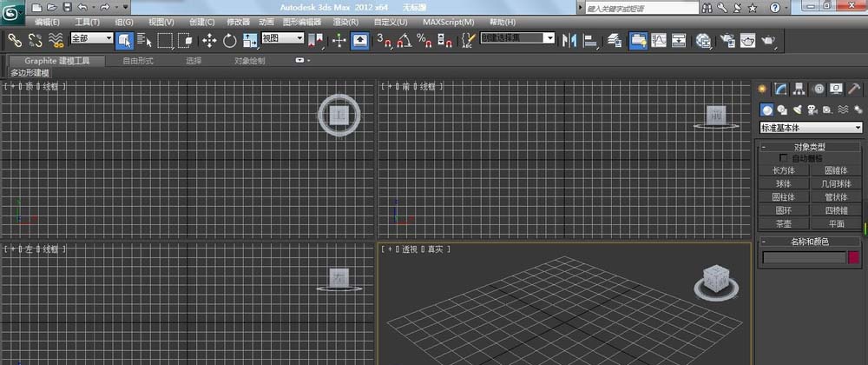Screen dimensions: 868x365
Task: Open the Help question mark dropdown arrow
Action: click(x=786, y=9)
